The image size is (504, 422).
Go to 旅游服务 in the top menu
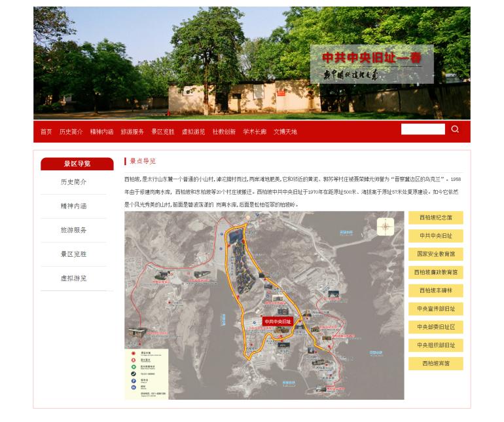pyautogui.click(x=132, y=132)
